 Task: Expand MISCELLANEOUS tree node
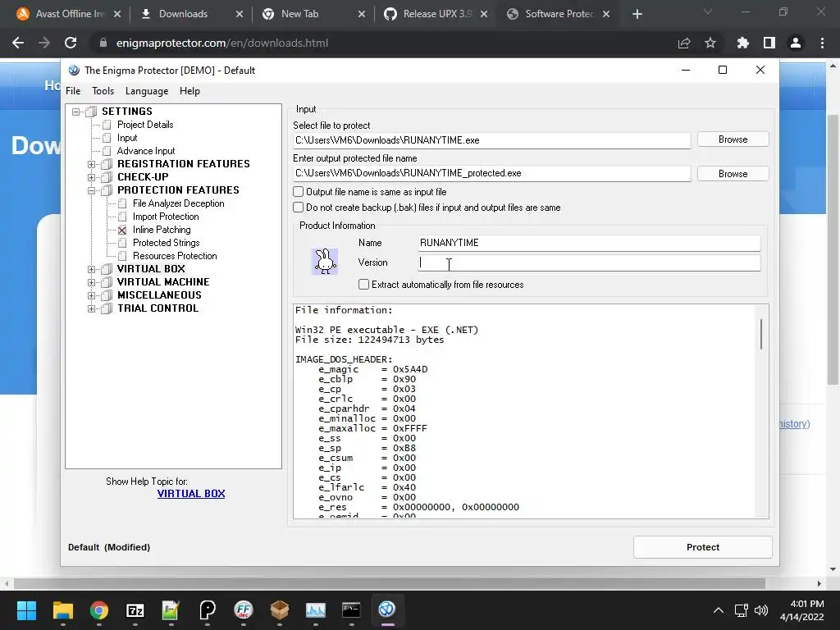(x=92, y=295)
